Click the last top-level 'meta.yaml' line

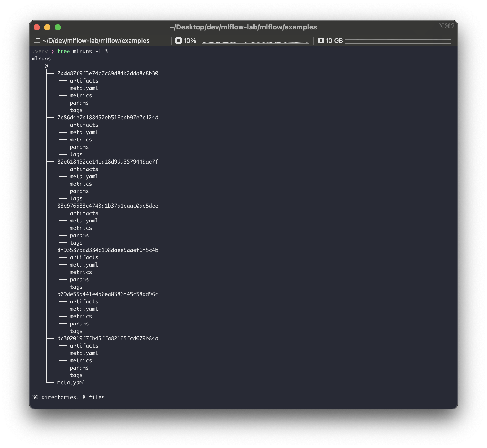point(71,383)
